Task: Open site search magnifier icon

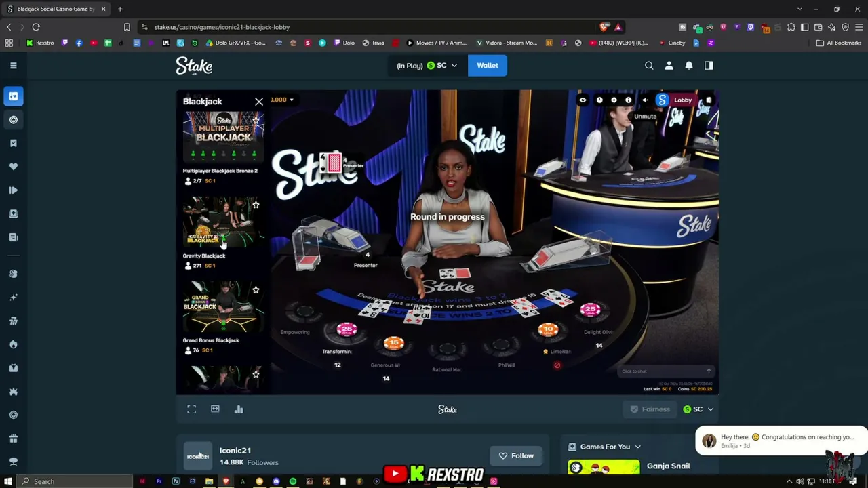Action: pyautogui.click(x=649, y=66)
